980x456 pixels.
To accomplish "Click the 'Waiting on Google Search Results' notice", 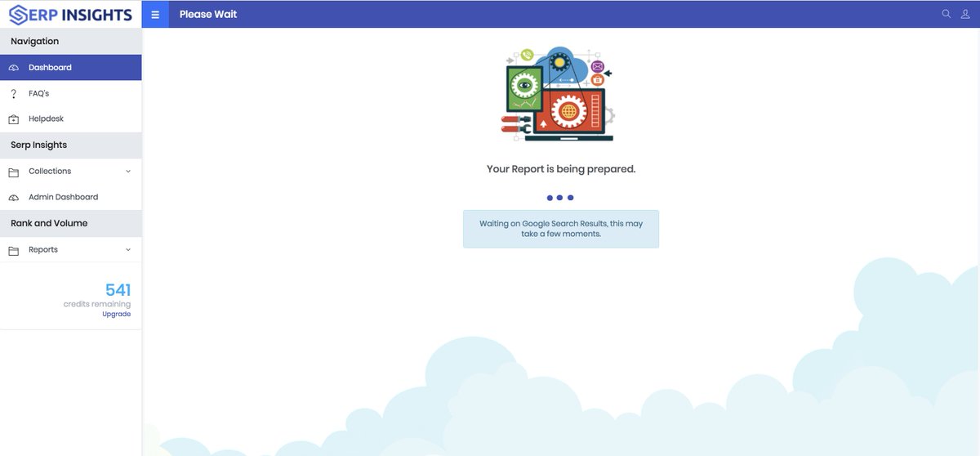I will pyautogui.click(x=561, y=229).
